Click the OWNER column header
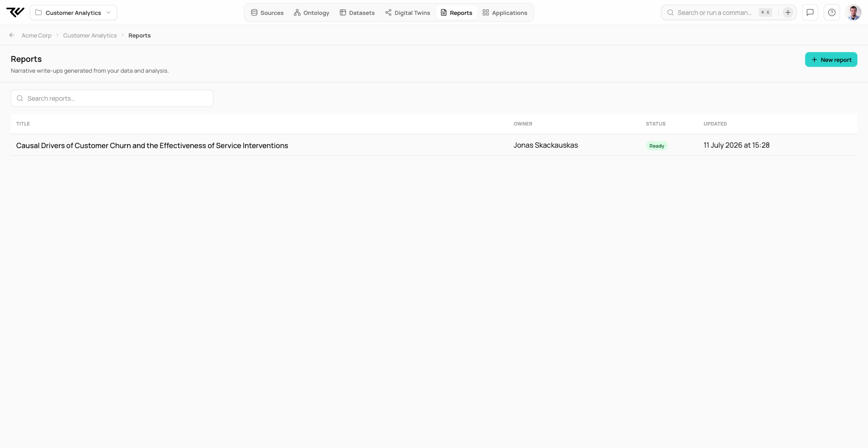The width and height of the screenshot is (868, 448). [523, 124]
